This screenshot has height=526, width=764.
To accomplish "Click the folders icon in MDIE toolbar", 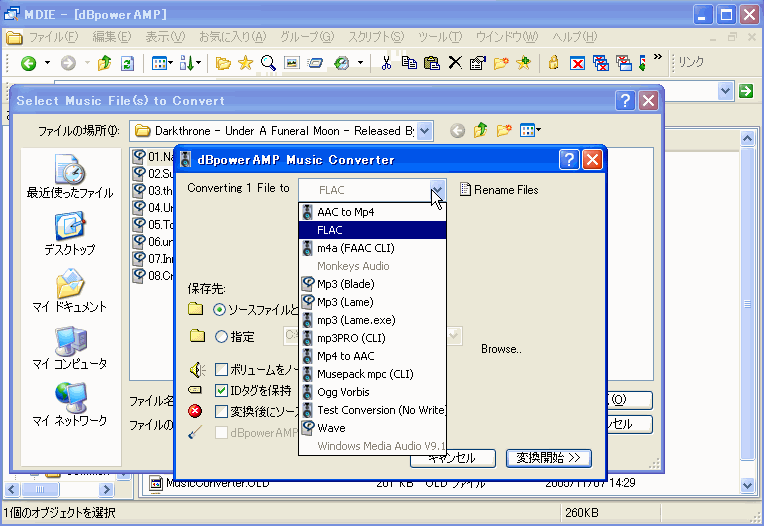I will (223, 63).
